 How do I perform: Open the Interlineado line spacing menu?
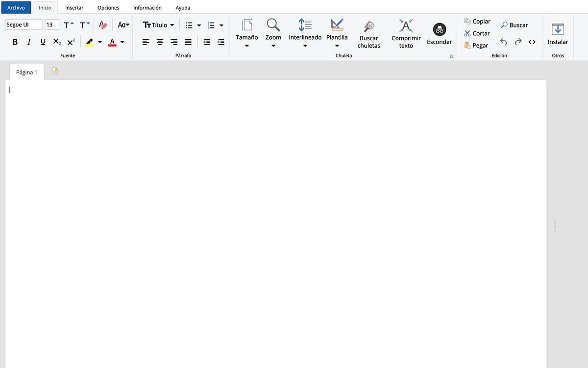(x=305, y=33)
